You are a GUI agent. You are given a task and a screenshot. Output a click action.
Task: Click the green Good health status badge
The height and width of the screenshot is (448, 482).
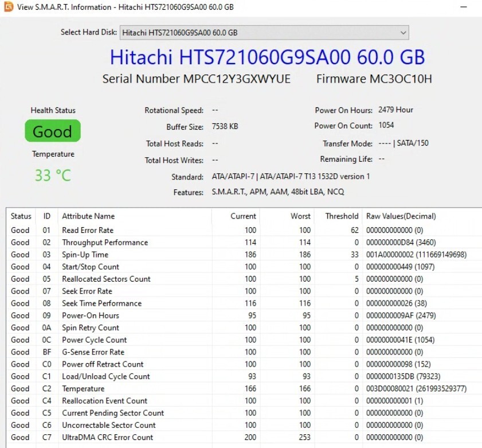click(x=53, y=131)
